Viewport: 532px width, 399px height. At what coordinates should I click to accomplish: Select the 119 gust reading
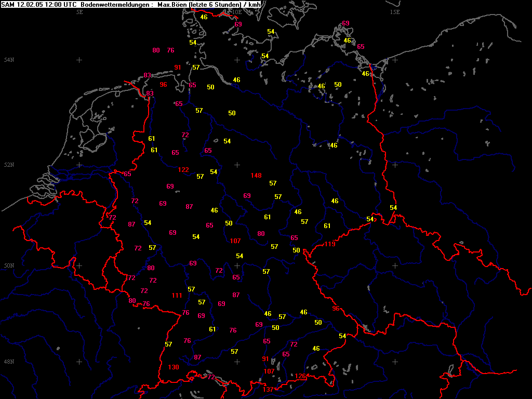(330, 244)
